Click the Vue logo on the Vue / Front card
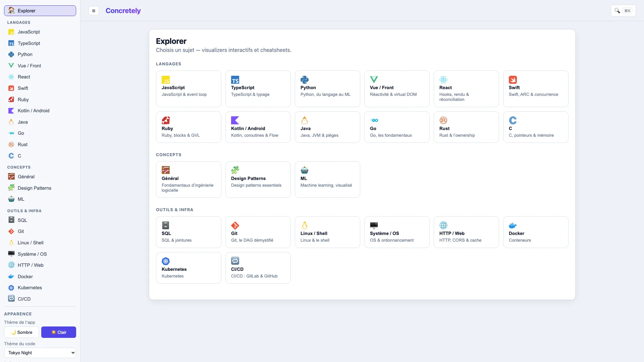 pos(374,80)
